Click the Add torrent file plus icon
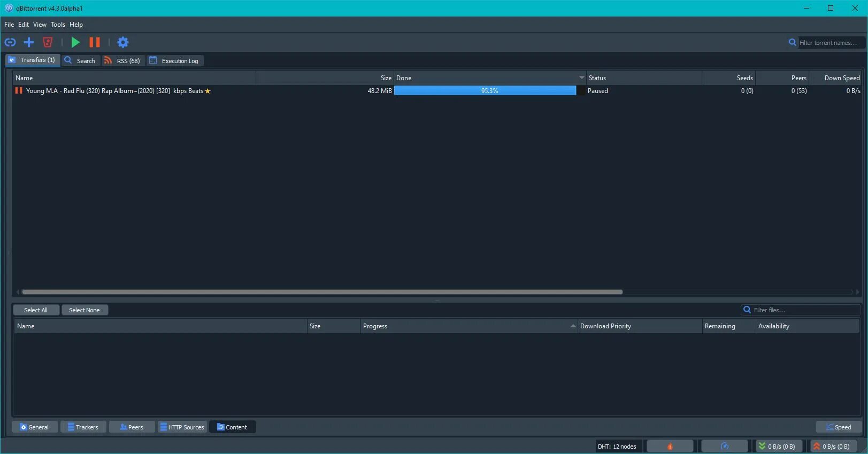Image resolution: width=868 pixels, height=454 pixels. [x=29, y=42]
